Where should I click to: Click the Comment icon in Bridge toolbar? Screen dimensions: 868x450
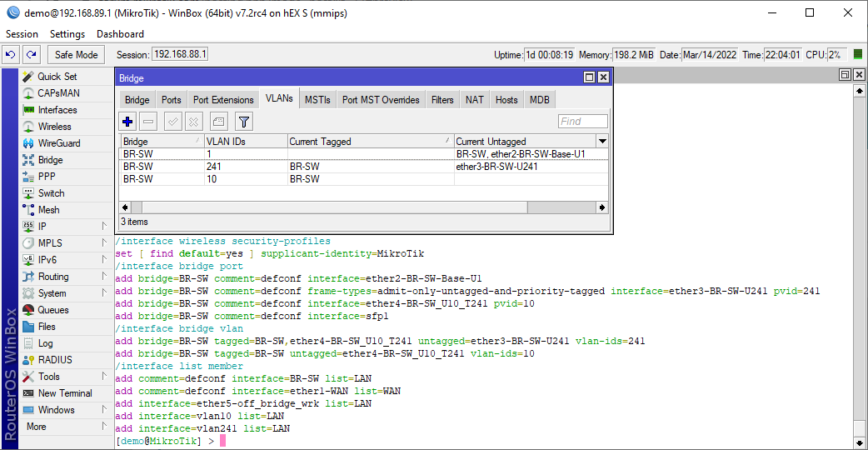coord(218,122)
